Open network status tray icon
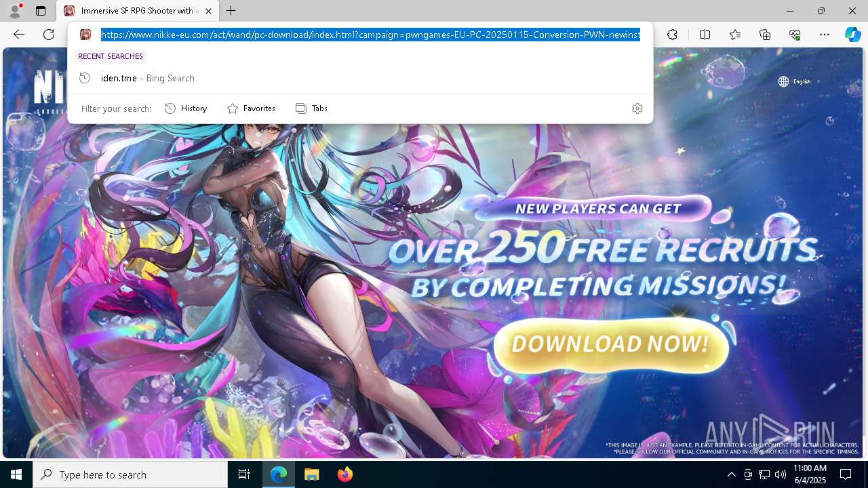Viewport: 868px width, 488px height. click(x=764, y=474)
